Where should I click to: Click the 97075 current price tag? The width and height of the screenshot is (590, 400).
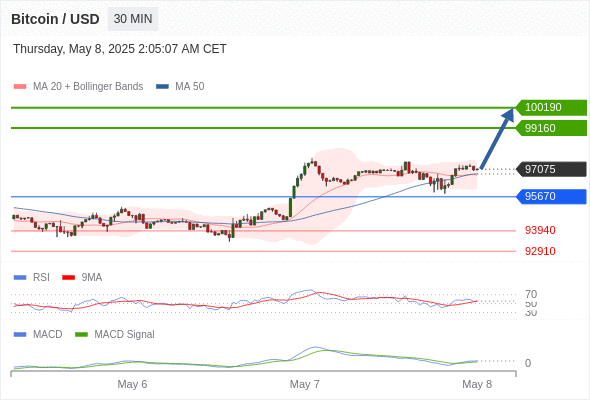pyautogui.click(x=551, y=169)
